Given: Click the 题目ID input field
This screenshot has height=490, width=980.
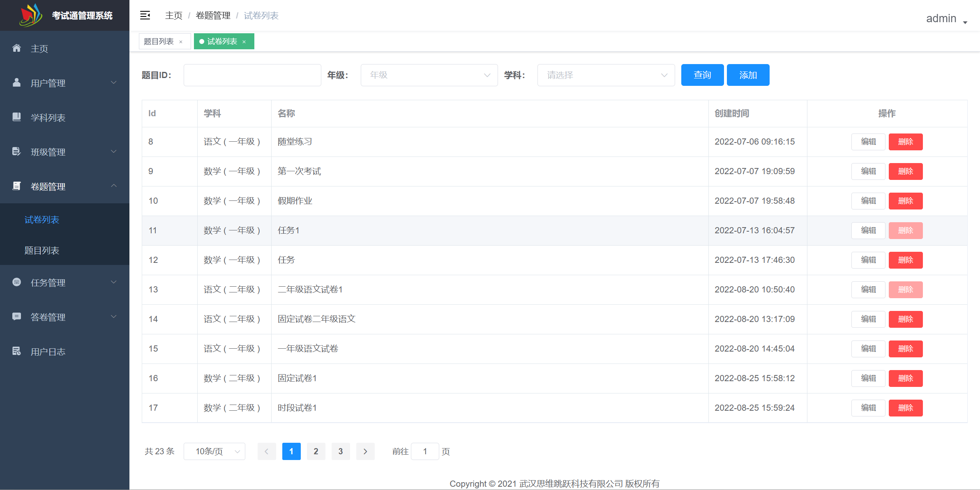Looking at the screenshot, I should (252, 75).
